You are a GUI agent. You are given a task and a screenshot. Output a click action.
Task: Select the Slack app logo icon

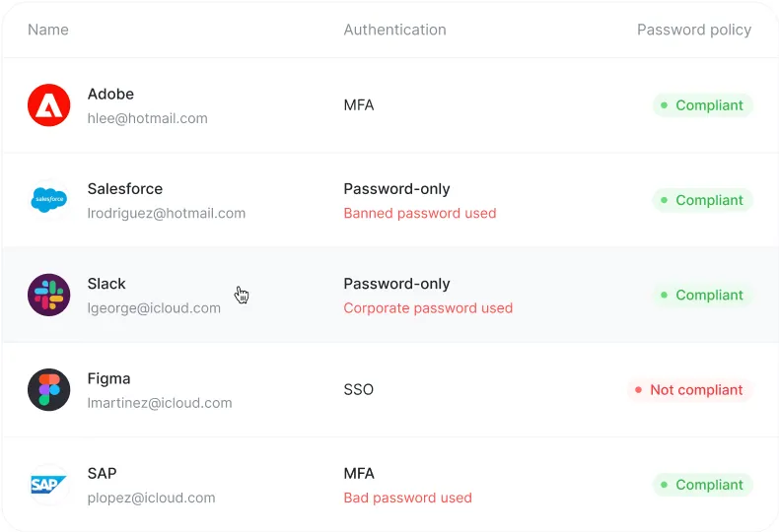pos(48,295)
